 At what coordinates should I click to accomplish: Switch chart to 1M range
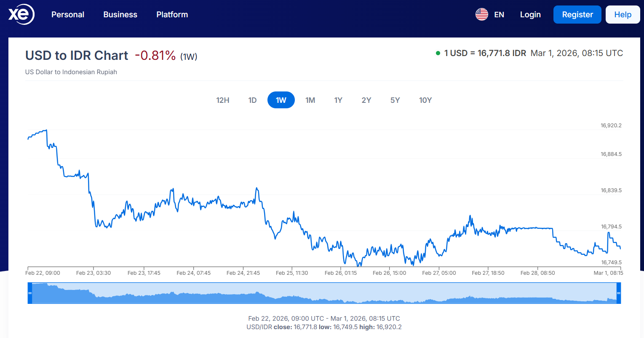click(310, 100)
